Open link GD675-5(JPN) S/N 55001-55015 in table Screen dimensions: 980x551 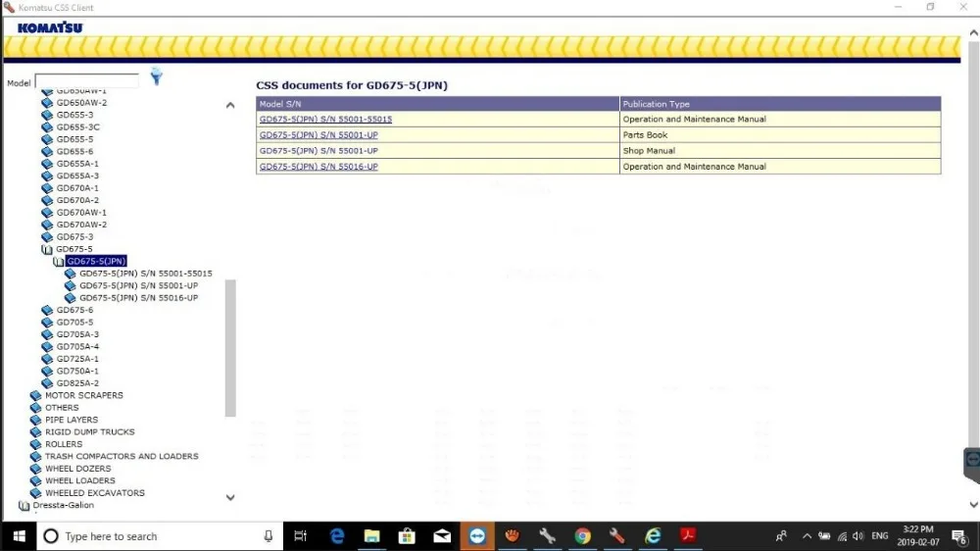325,119
